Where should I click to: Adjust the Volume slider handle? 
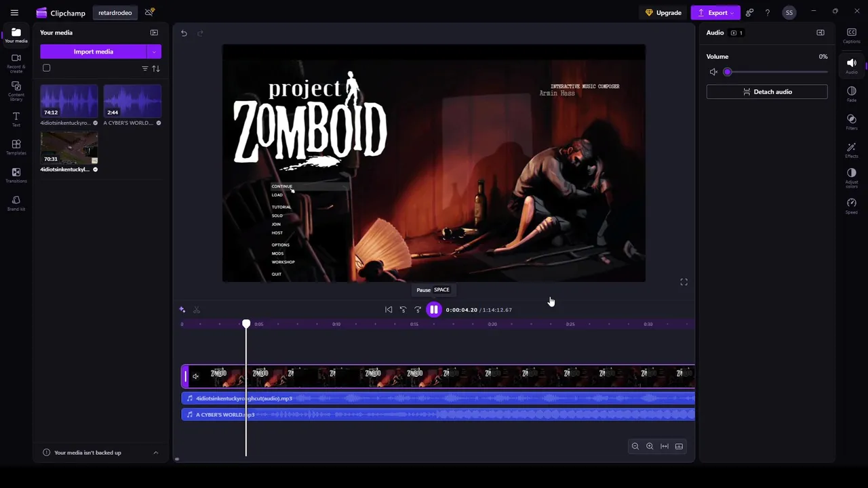click(727, 72)
